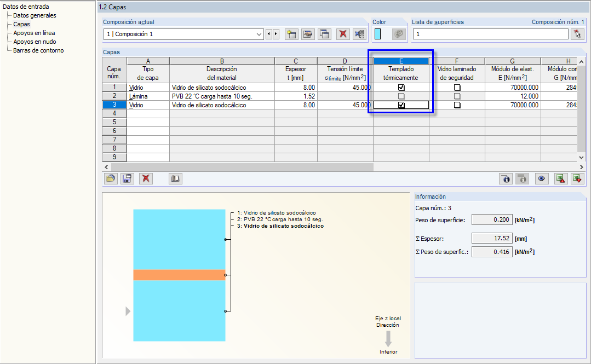Import table from Excel with the red down-arrow icon

pyautogui.click(x=577, y=178)
